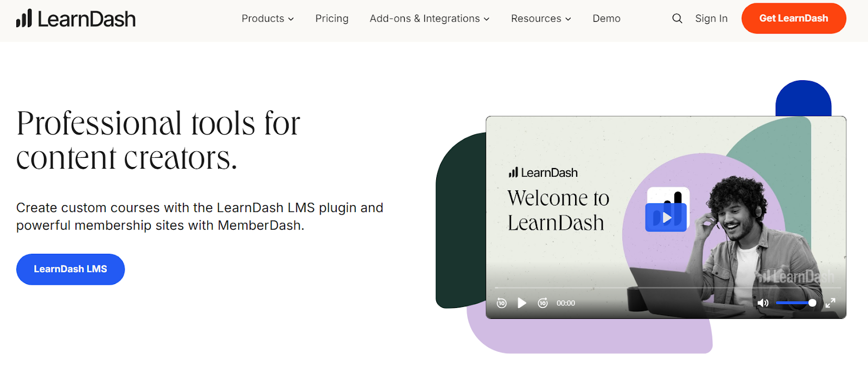Mute the video speaker icon
The width and height of the screenshot is (868, 391).
pos(763,303)
